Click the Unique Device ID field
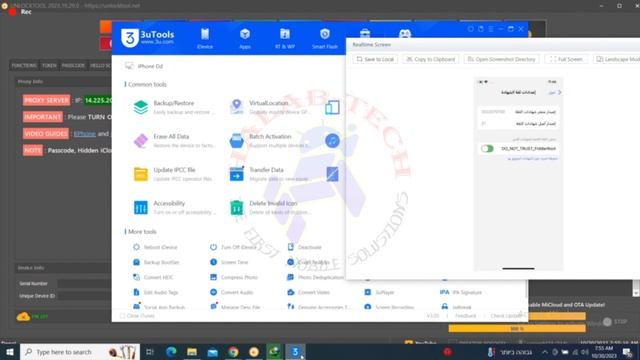Image resolution: width=640 pixels, height=360 pixels. 84,296
